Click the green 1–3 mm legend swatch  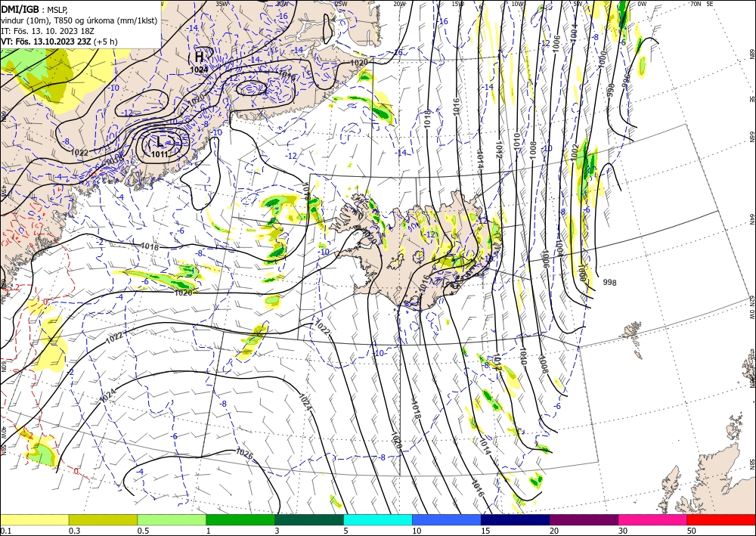[x=240, y=519]
